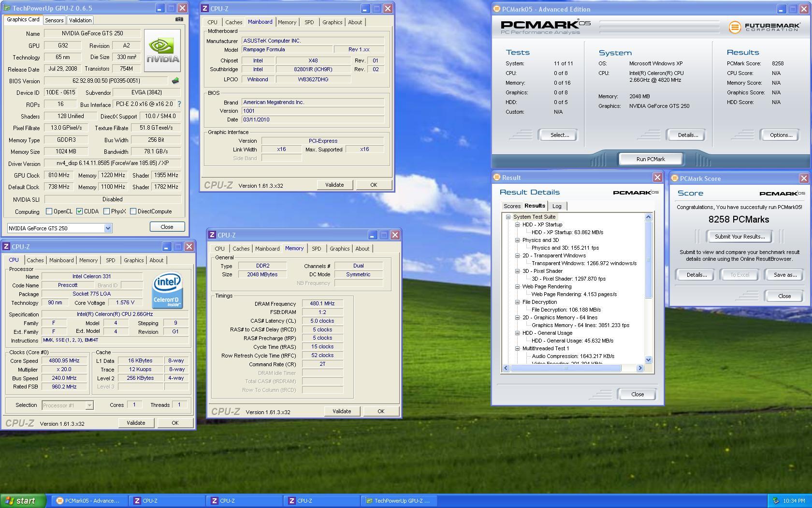The image size is (812, 508).
Task: Click the Futuremark Corporation logo
Action: [x=764, y=27]
